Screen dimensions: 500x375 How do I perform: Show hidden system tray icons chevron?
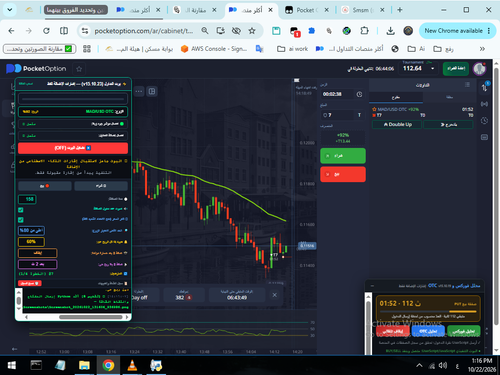[x=419, y=366]
